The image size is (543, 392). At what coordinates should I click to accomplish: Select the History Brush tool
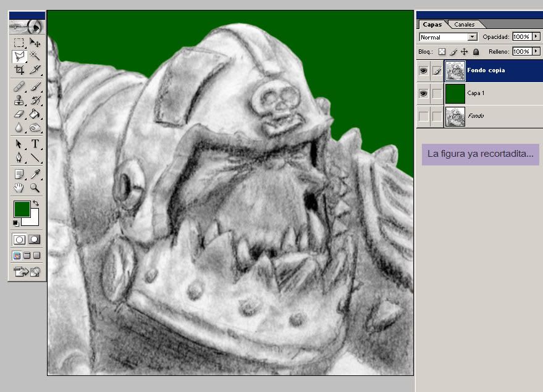coord(35,101)
